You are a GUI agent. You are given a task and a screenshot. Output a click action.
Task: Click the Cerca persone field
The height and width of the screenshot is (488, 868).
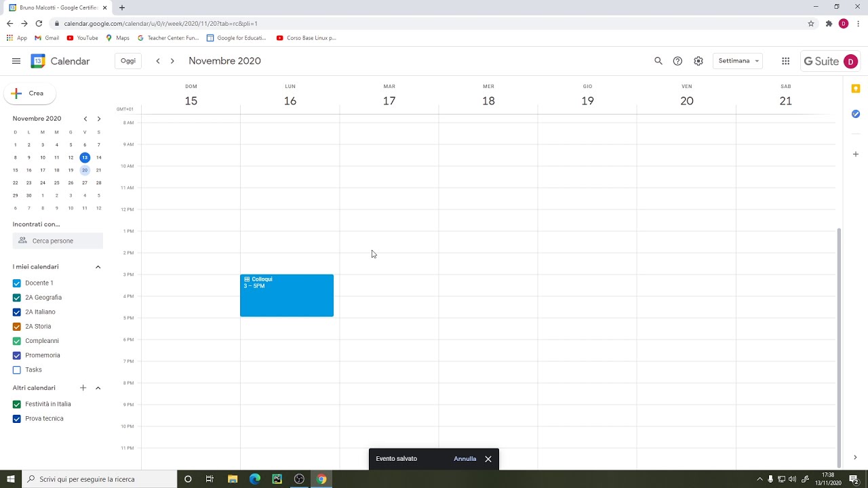click(x=58, y=241)
